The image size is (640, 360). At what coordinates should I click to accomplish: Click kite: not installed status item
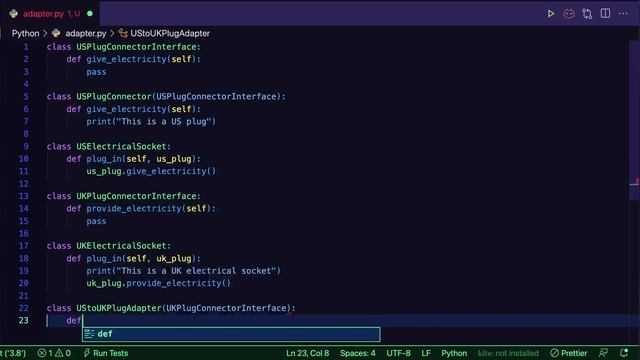(x=508, y=353)
